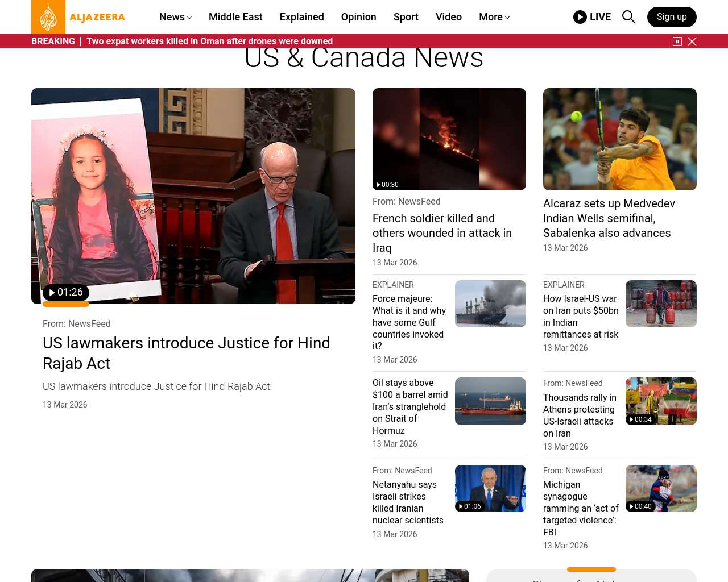Image resolution: width=728 pixels, height=582 pixels.
Task: Open the Alcaraz Indian Wells semifinal headline
Action: [609, 218]
